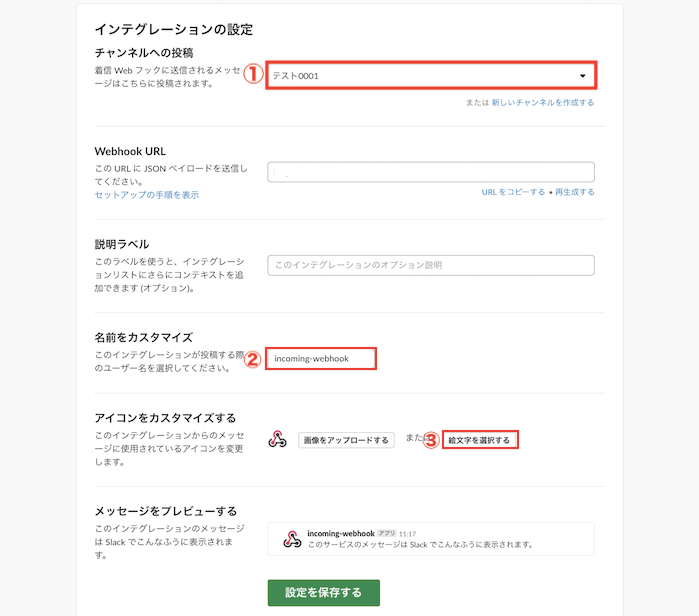Click the webhook avatar in the message preview
The width and height of the screenshot is (699, 616).
292,539
